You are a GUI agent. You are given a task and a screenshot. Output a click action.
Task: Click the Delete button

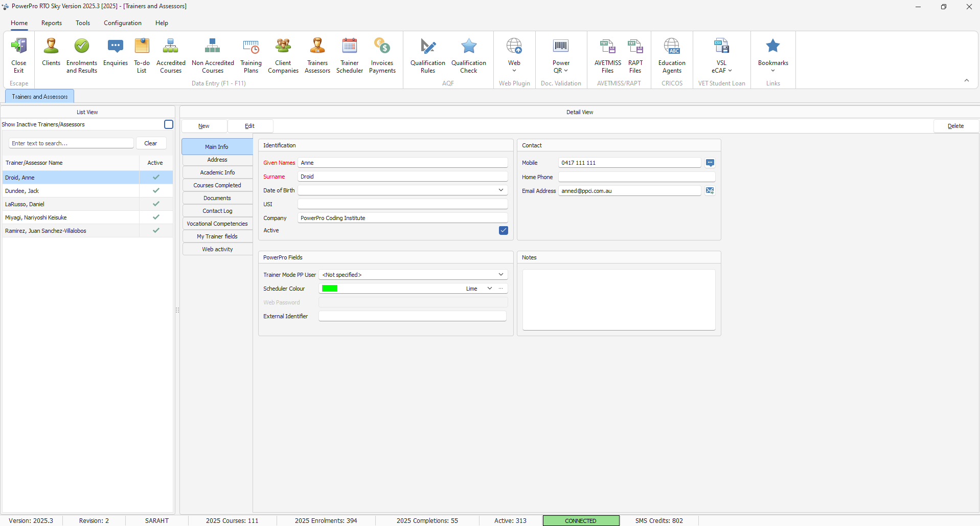pos(955,126)
